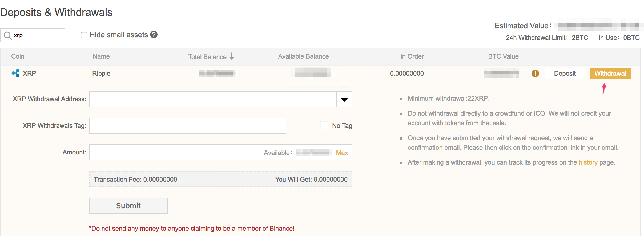
Task: Click the Ripple name cell
Action: click(x=101, y=74)
